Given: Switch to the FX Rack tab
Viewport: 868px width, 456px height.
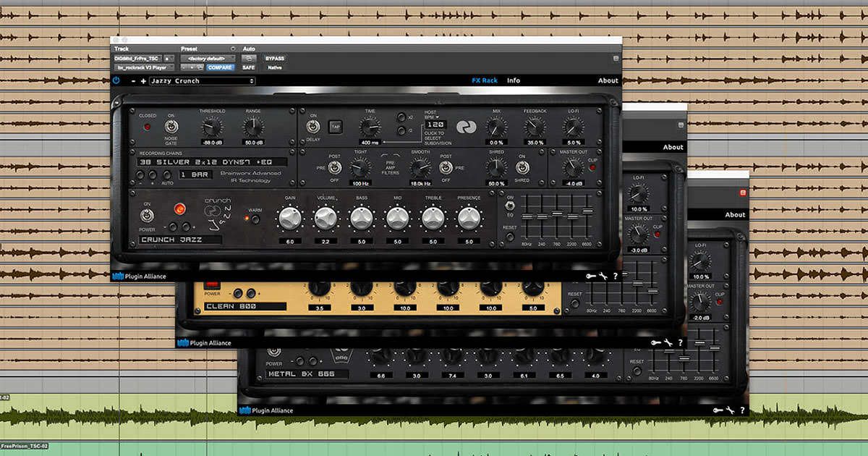Looking at the screenshot, I should point(485,80).
